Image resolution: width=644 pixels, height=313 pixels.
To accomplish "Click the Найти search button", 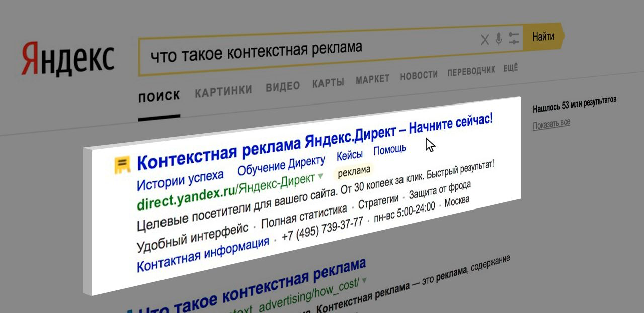I will 543,37.
